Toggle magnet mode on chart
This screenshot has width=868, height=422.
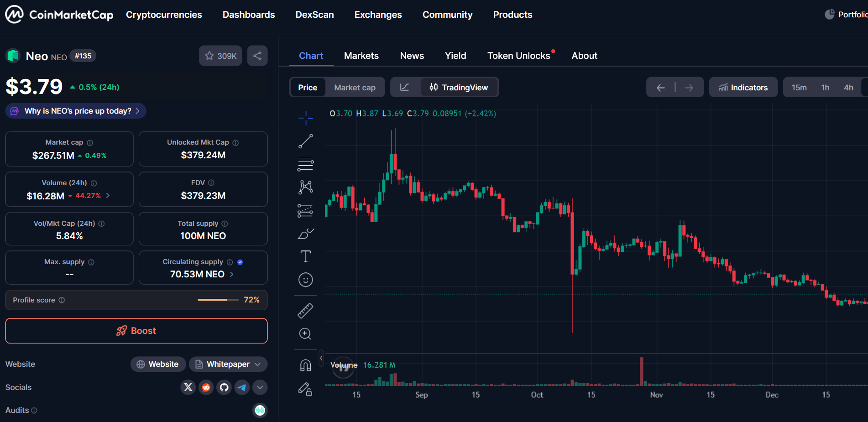[x=305, y=365]
